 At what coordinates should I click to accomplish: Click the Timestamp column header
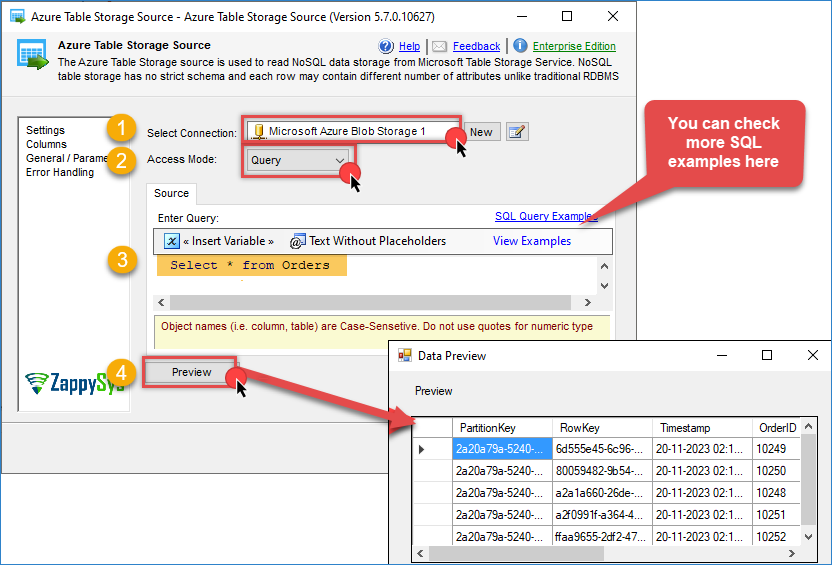coord(703,428)
